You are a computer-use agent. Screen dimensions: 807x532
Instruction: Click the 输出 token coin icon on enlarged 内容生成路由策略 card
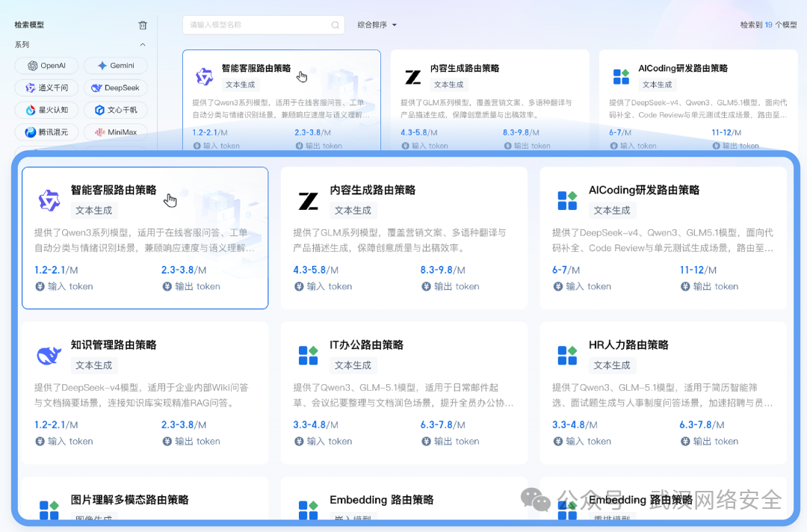tap(426, 286)
